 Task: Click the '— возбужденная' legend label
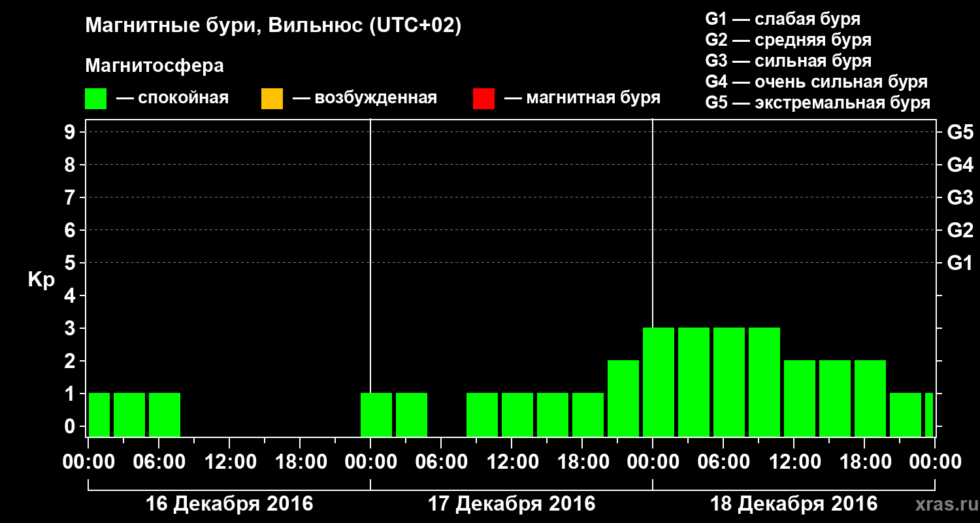(365, 99)
